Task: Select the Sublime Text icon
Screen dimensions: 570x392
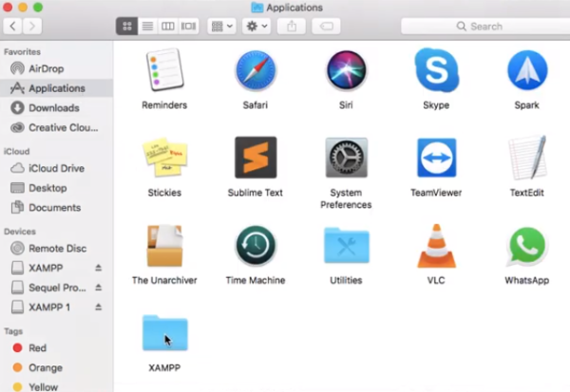Action: pos(256,158)
